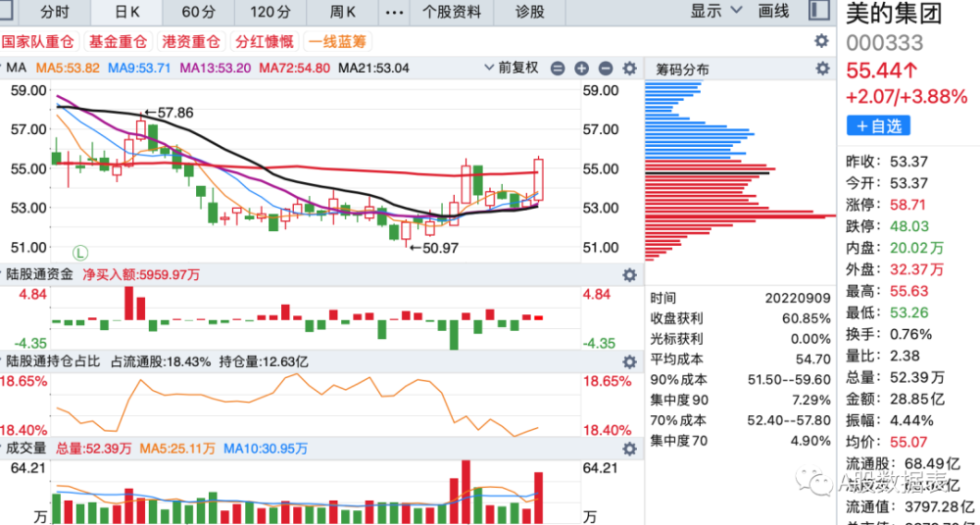The image size is (980, 525).
Task: Switch to the 周K tab
Action: click(343, 11)
